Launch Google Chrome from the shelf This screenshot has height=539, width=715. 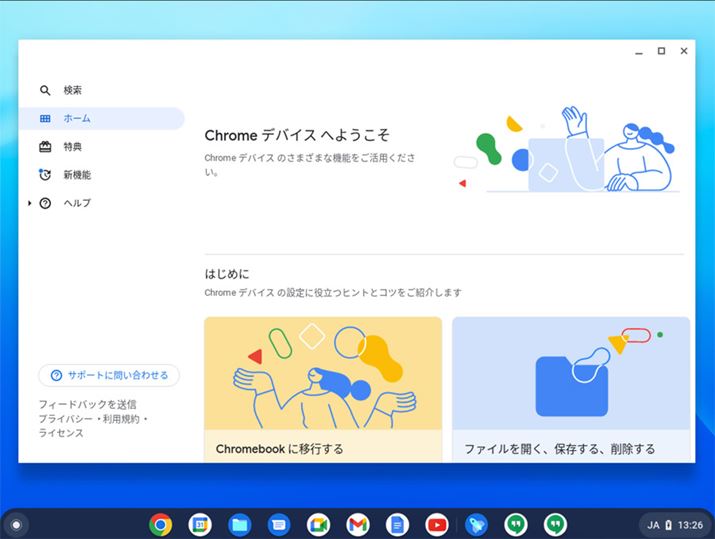pos(161,525)
